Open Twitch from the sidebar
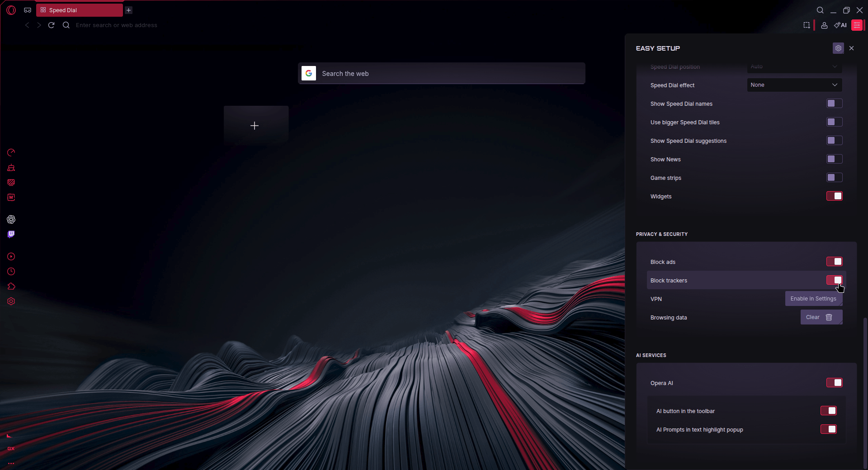This screenshot has width=868, height=470. [11, 234]
